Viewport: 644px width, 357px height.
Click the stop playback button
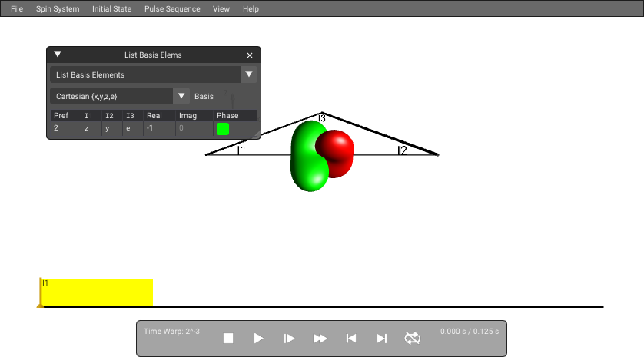click(x=228, y=338)
